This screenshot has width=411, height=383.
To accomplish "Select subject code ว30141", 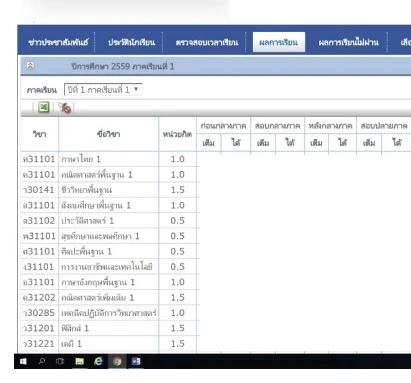I will pos(39,190).
